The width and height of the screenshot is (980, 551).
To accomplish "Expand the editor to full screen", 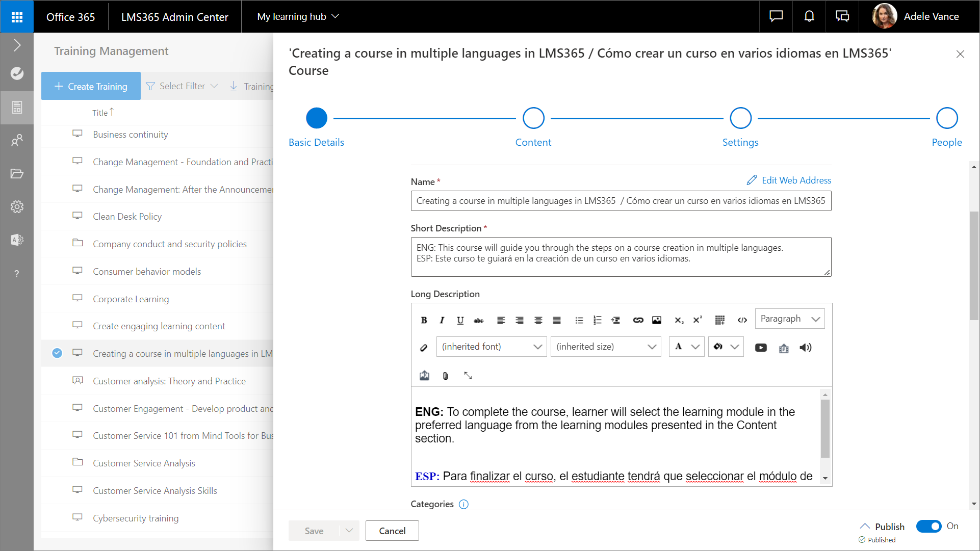I will click(x=468, y=376).
